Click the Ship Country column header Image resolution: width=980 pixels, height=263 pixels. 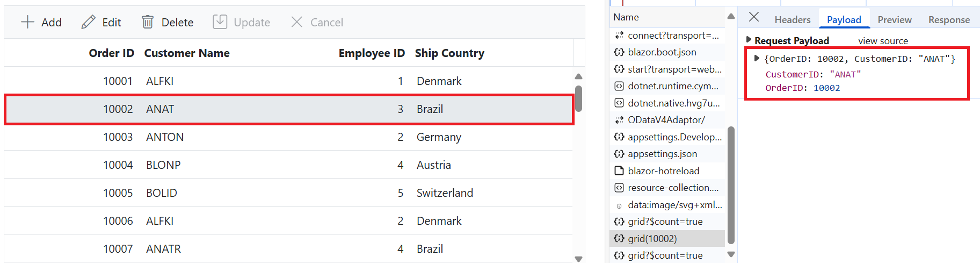(x=449, y=53)
